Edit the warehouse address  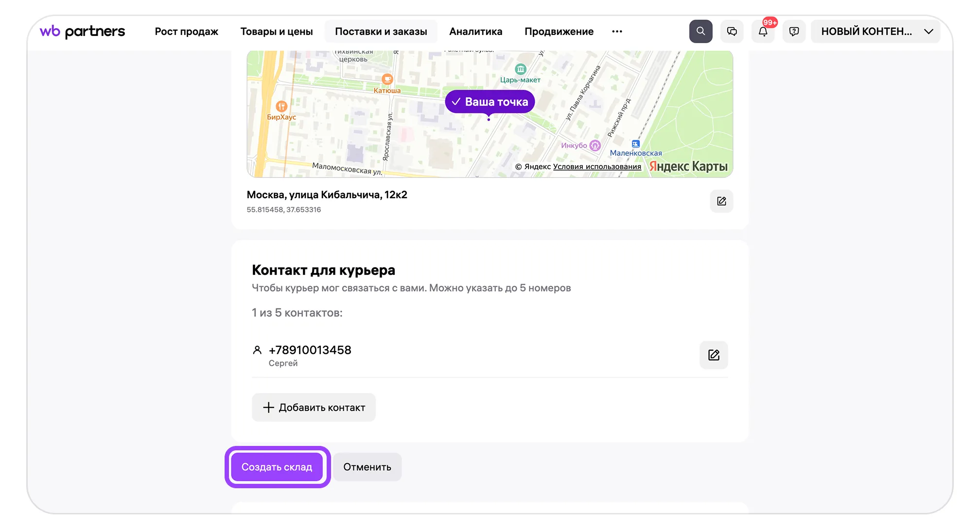coord(721,201)
